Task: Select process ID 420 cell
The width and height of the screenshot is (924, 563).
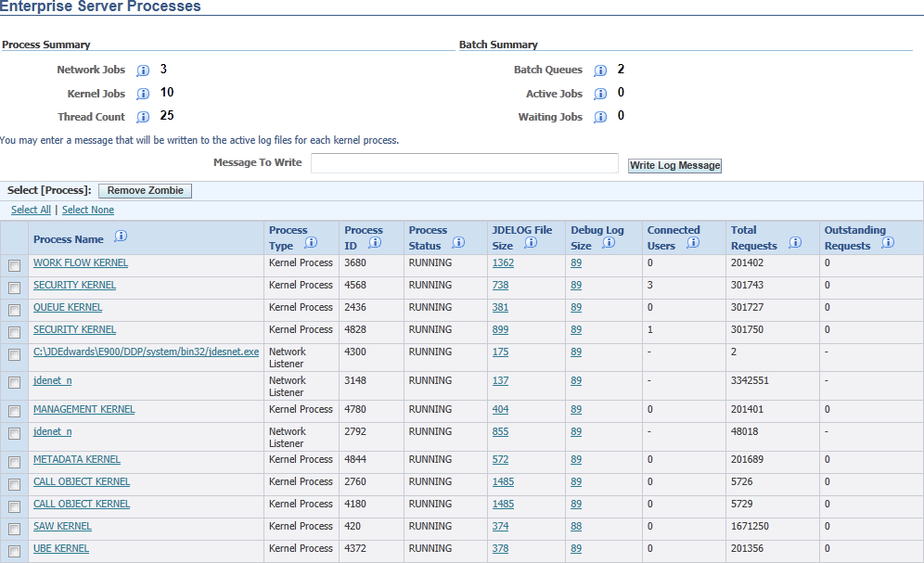Action: (x=353, y=527)
